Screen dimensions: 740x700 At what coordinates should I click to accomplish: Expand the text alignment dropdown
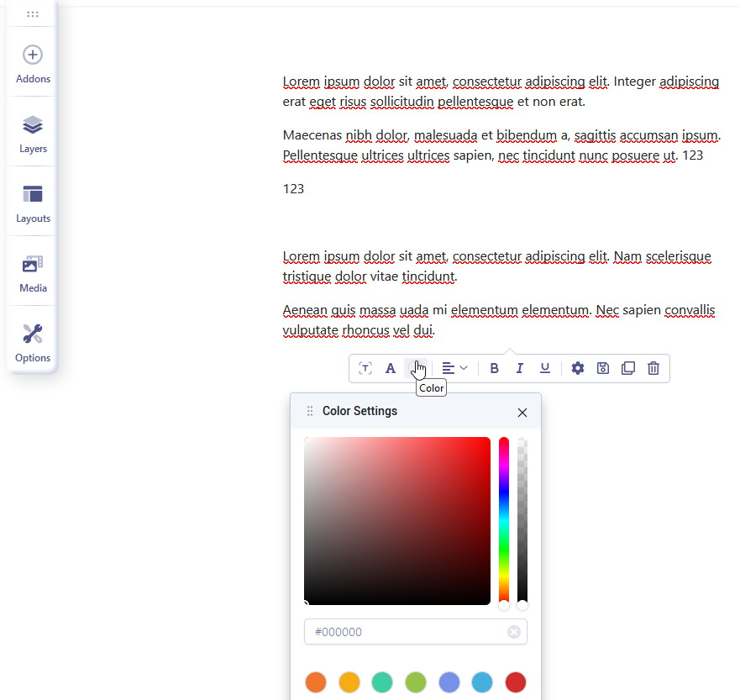(454, 368)
